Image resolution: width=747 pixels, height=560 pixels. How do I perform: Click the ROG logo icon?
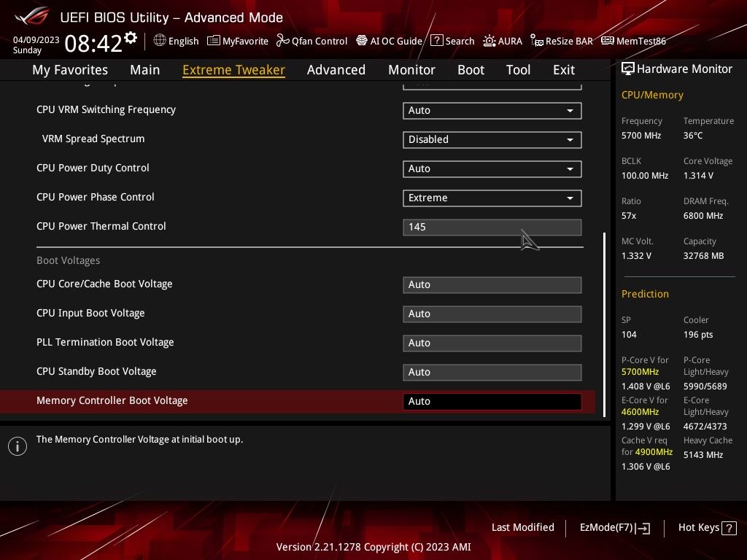31,16
